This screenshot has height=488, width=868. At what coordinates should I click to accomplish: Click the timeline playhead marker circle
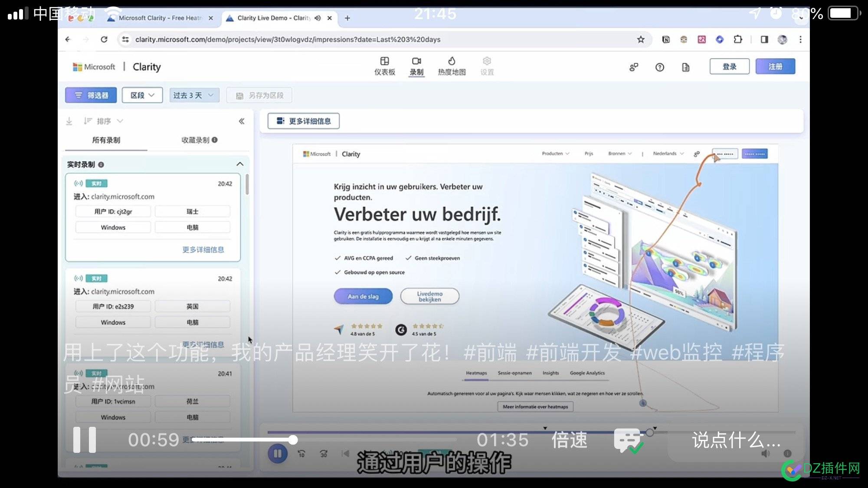(x=649, y=432)
